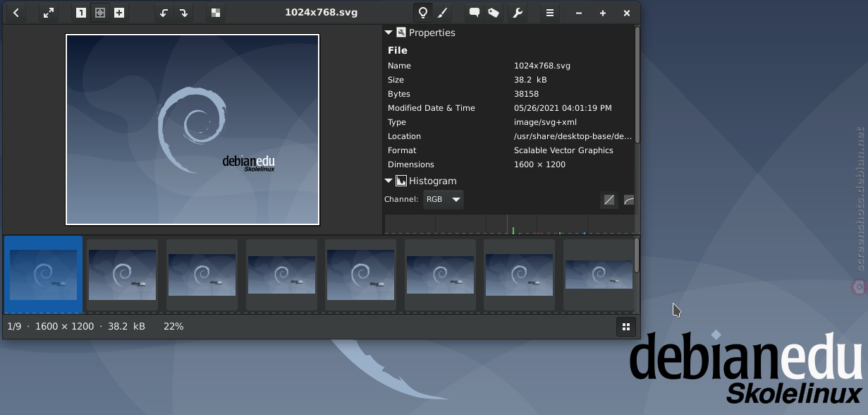This screenshot has width=868, height=415.
Task: Open the Channel RGB dropdown
Action: [x=444, y=200]
